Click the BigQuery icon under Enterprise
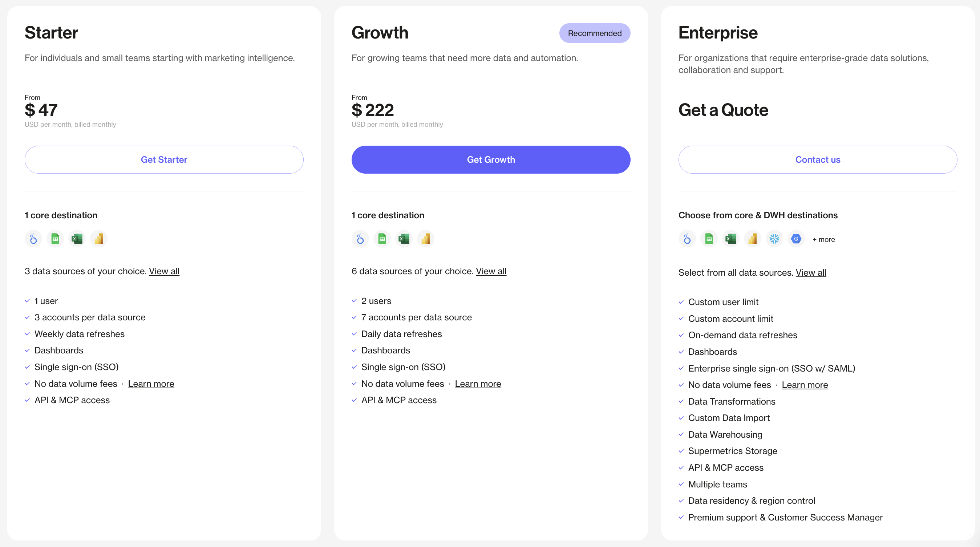 point(796,239)
